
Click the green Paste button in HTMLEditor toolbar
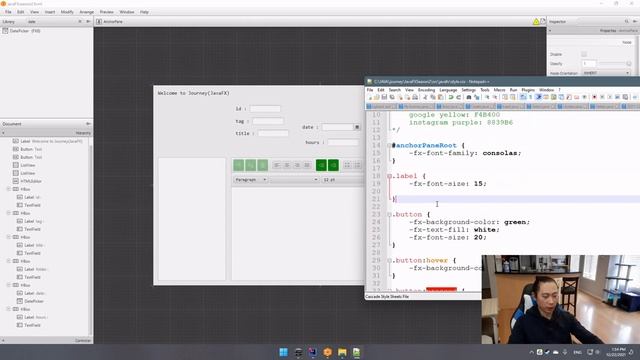[262, 165]
